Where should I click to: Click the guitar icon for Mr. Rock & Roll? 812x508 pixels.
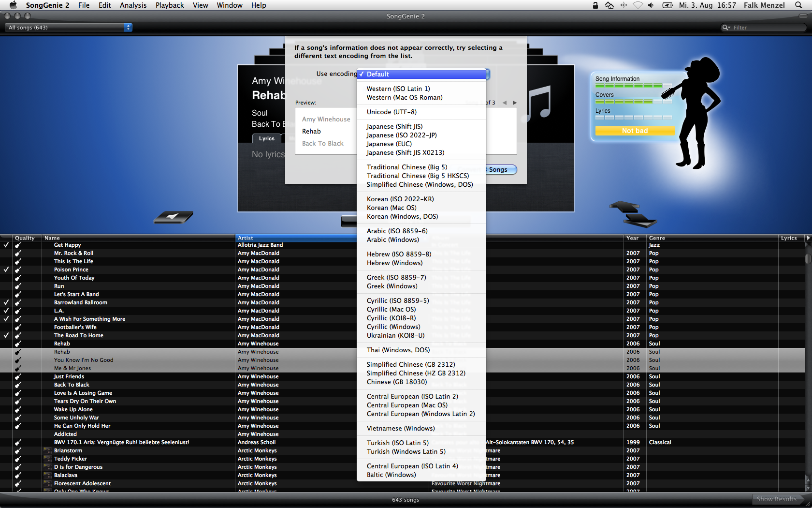[18, 254]
